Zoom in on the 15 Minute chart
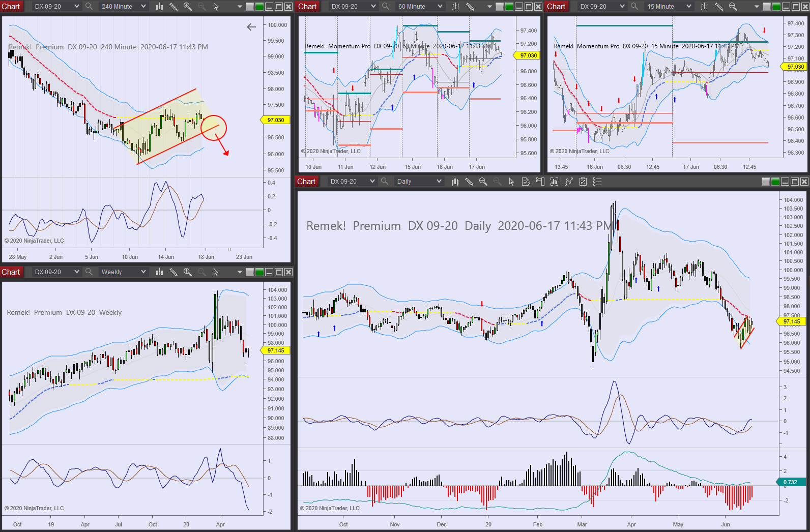The width and height of the screenshot is (810, 532). [x=733, y=7]
